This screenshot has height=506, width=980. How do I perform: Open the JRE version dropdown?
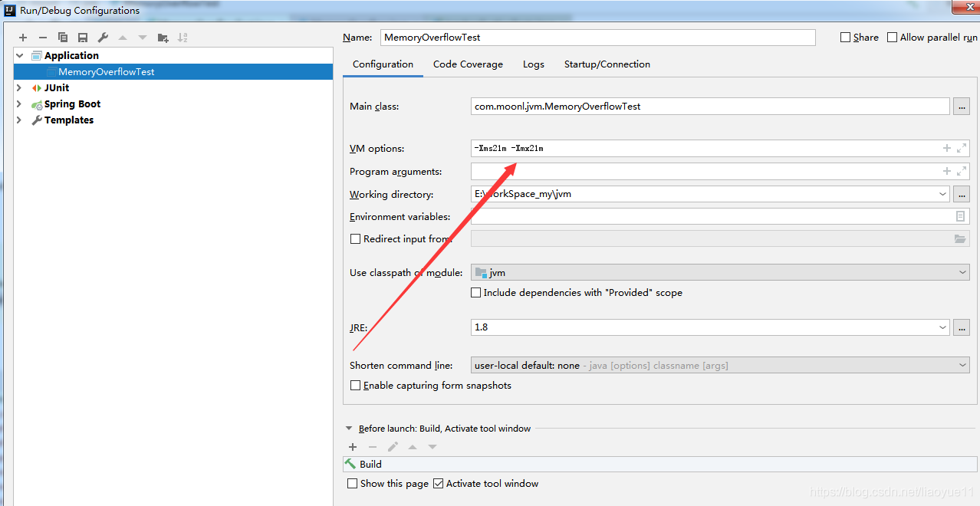(x=943, y=327)
